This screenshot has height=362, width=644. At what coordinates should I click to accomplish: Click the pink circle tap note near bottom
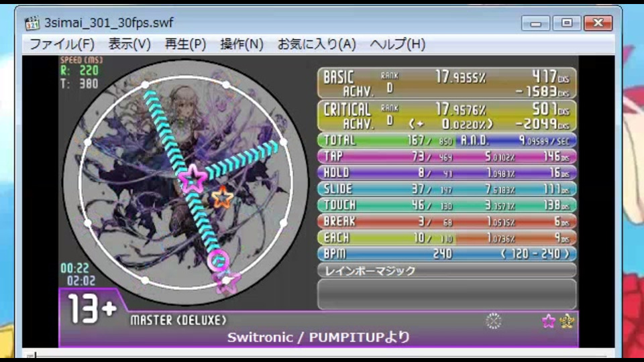219,260
